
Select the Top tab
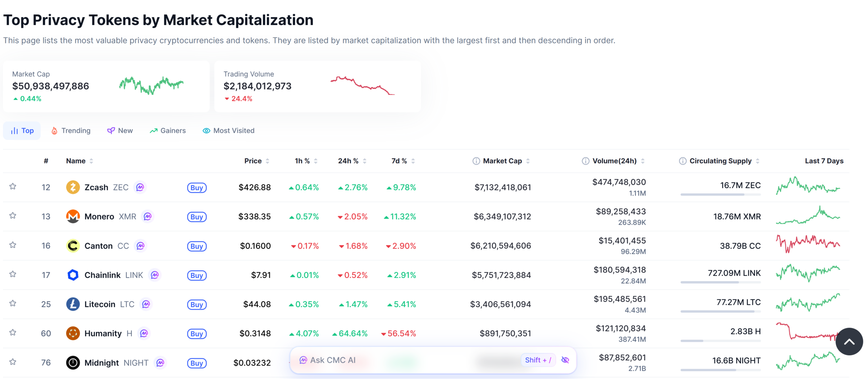pyautogui.click(x=22, y=131)
